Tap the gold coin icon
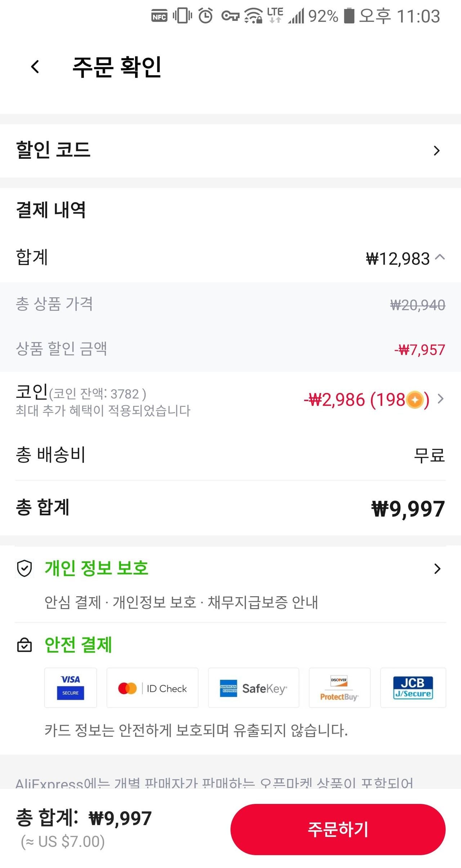Image resolution: width=461 pixels, height=868 pixels. 415,400
